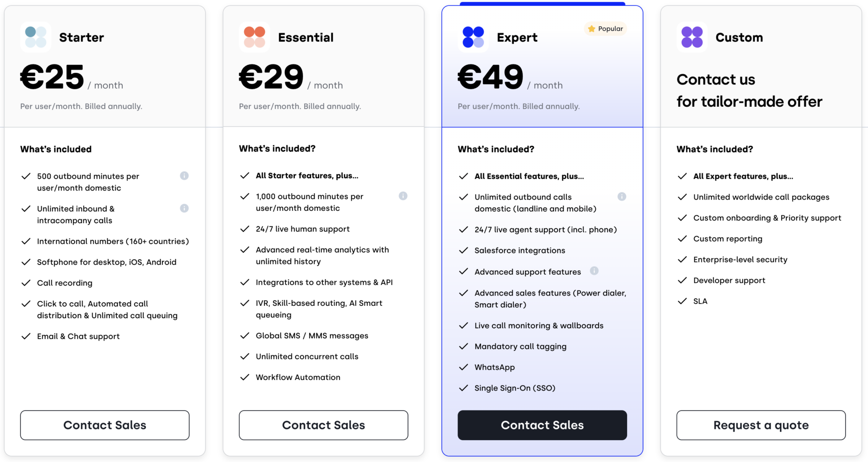Click the Starter plan logo icon
Image resolution: width=868 pixels, height=462 pixels.
click(35, 37)
